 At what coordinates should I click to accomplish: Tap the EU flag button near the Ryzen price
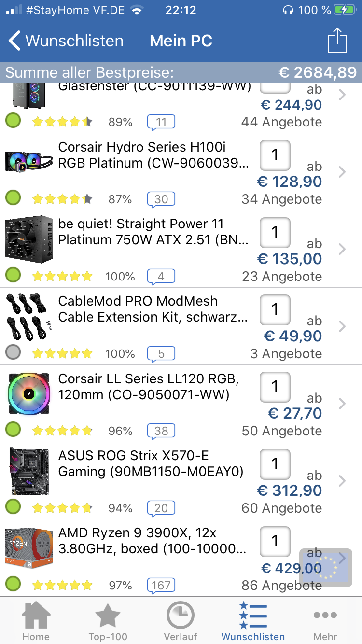pyautogui.click(x=325, y=568)
